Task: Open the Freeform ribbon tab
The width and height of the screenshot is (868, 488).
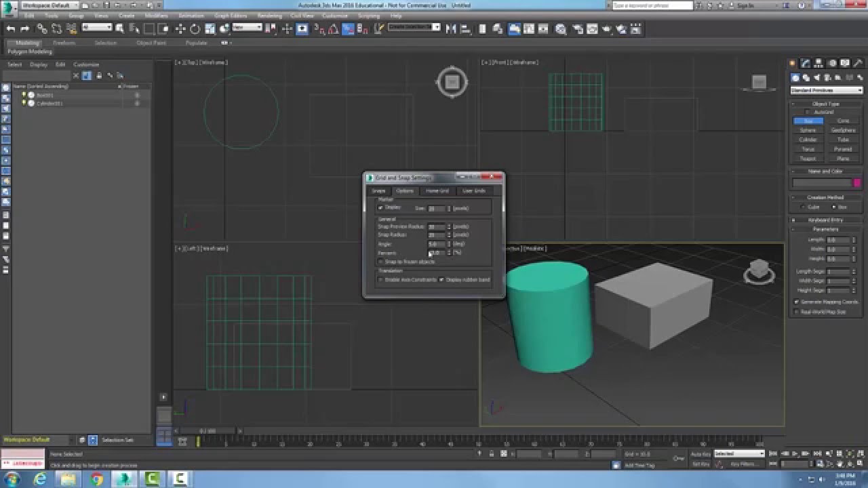Action: tap(64, 43)
